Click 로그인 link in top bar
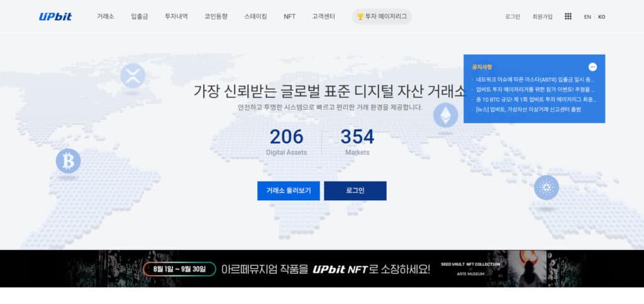644x304 pixels. click(x=512, y=17)
